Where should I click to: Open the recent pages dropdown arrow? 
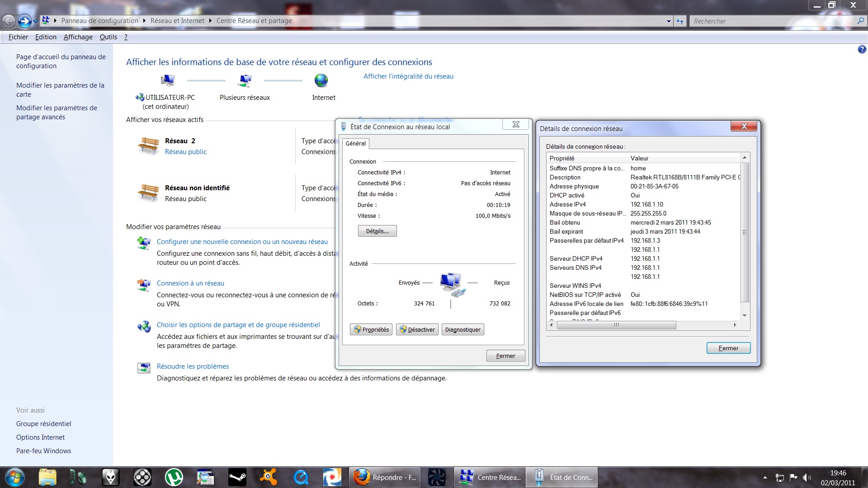[x=36, y=21]
